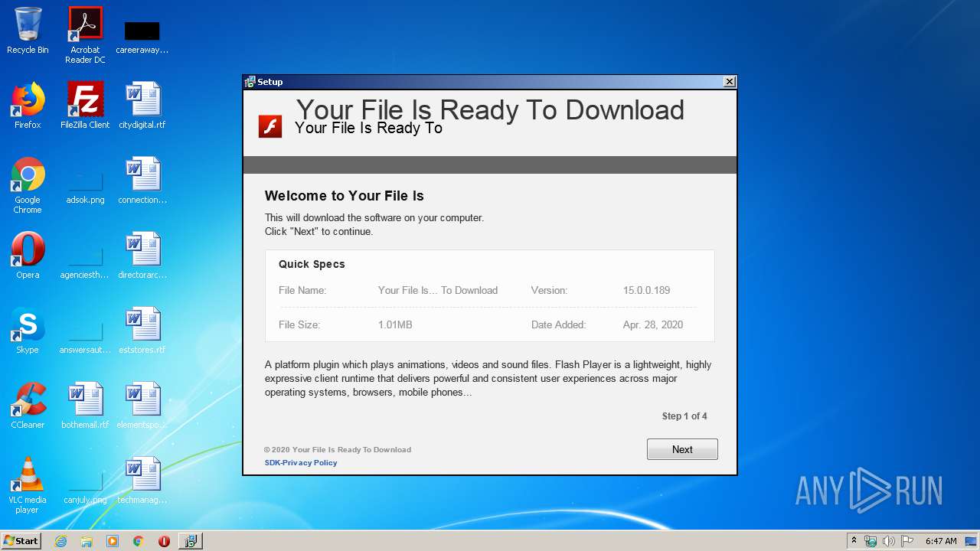The width and height of the screenshot is (980, 551).
Task: Select elementspo document icon
Action: [x=142, y=406]
